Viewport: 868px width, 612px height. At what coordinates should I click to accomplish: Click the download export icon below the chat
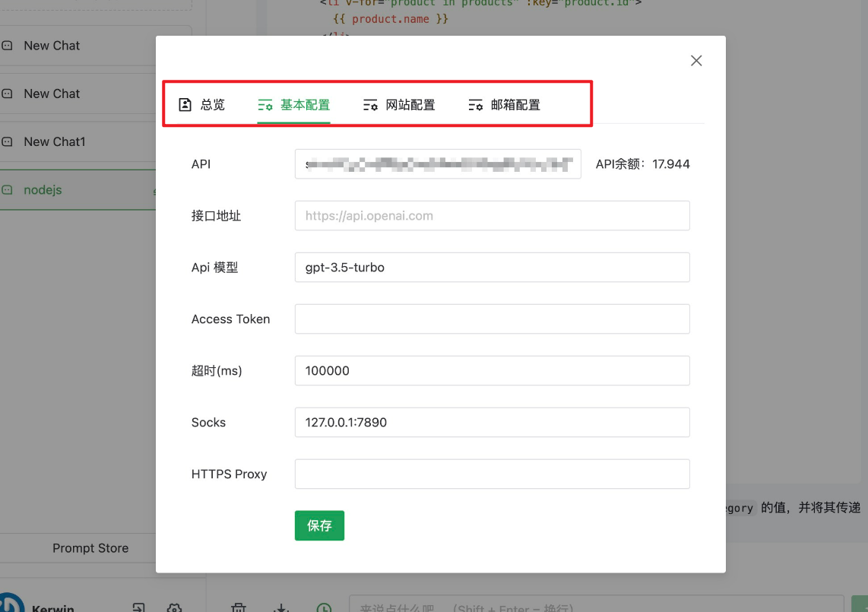[x=280, y=606]
